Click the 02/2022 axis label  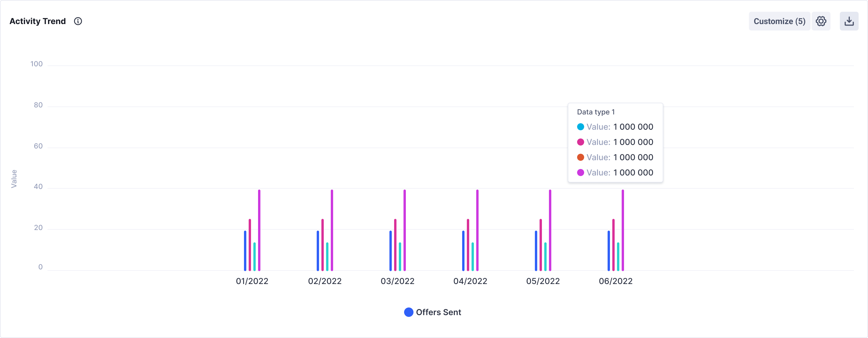tap(325, 281)
